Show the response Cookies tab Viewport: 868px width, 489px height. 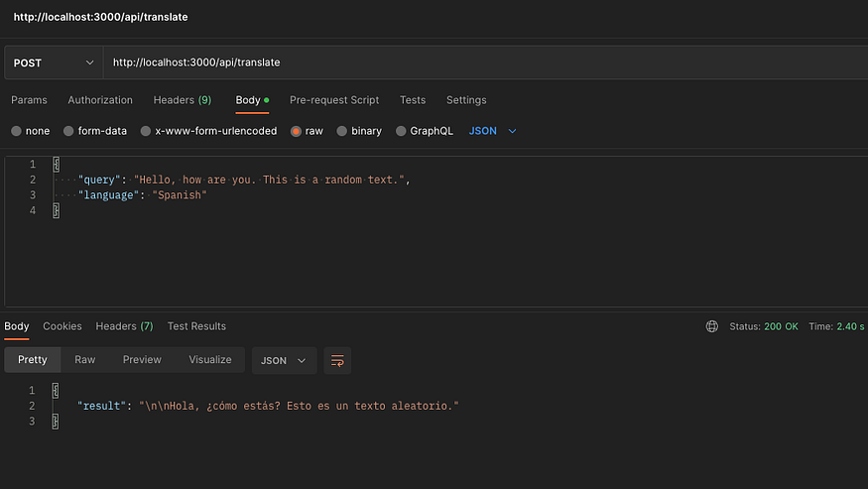pyautogui.click(x=62, y=326)
